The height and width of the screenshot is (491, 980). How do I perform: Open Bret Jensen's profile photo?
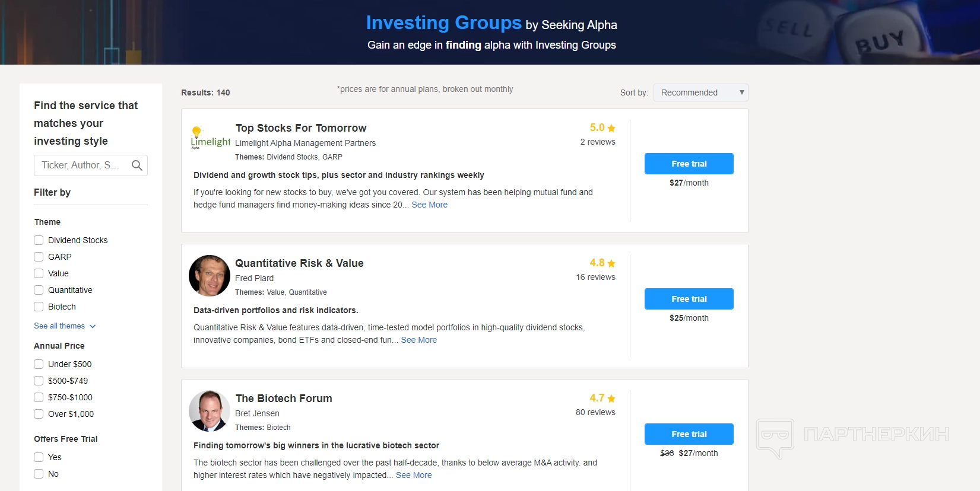point(210,411)
